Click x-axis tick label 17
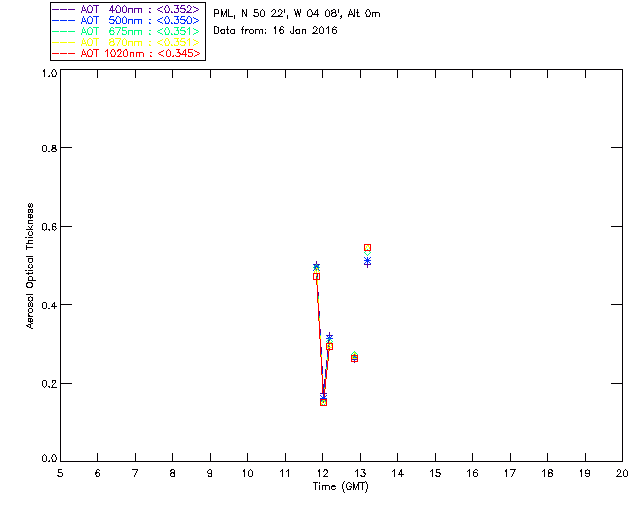The width and height of the screenshot is (640, 512). (510, 473)
